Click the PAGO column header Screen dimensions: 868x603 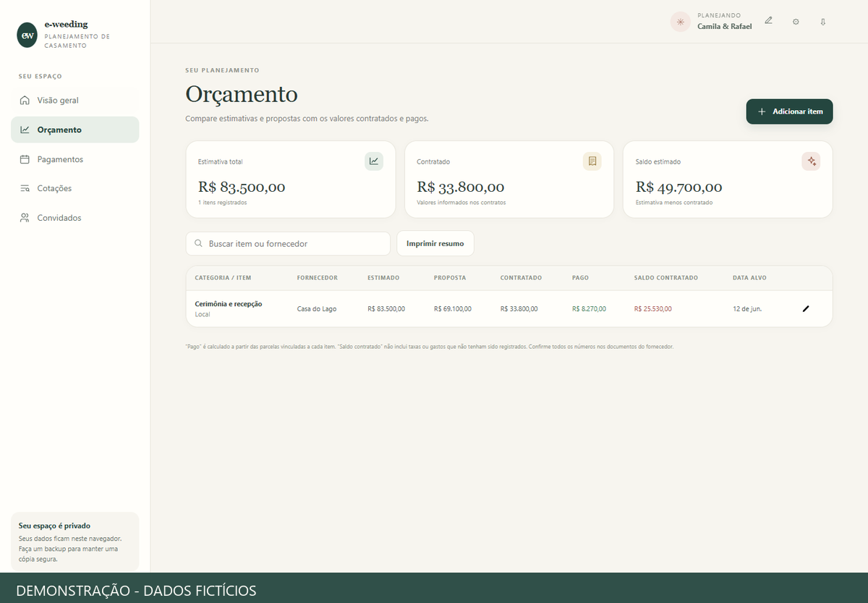pyautogui.click(x=580, y=278)
